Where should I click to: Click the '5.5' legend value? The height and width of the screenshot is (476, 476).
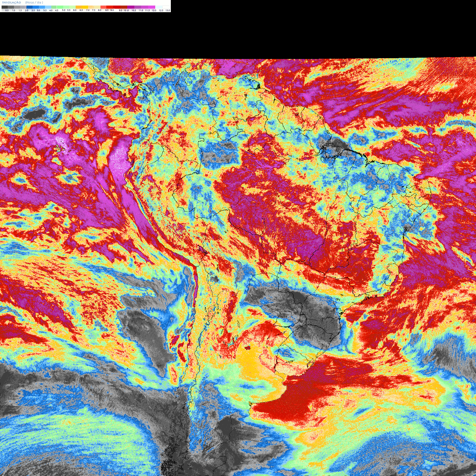tap(69, 10)
